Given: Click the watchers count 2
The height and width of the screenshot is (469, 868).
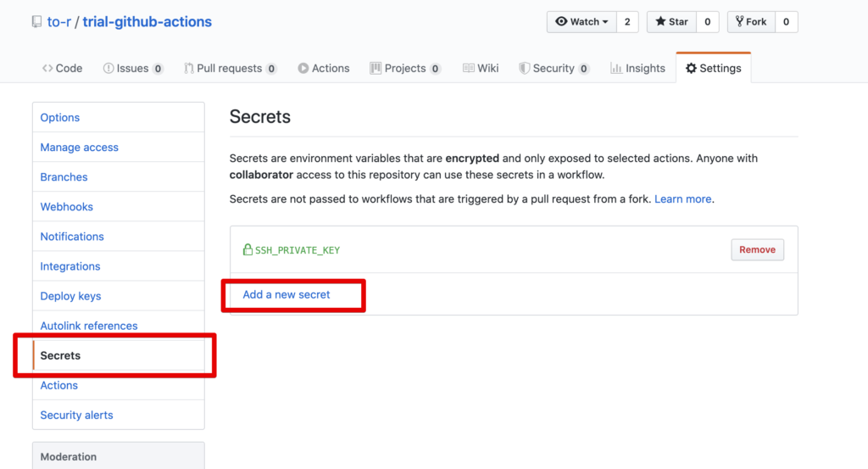Looking at the screenshot, I should click(x=627, y=21).
